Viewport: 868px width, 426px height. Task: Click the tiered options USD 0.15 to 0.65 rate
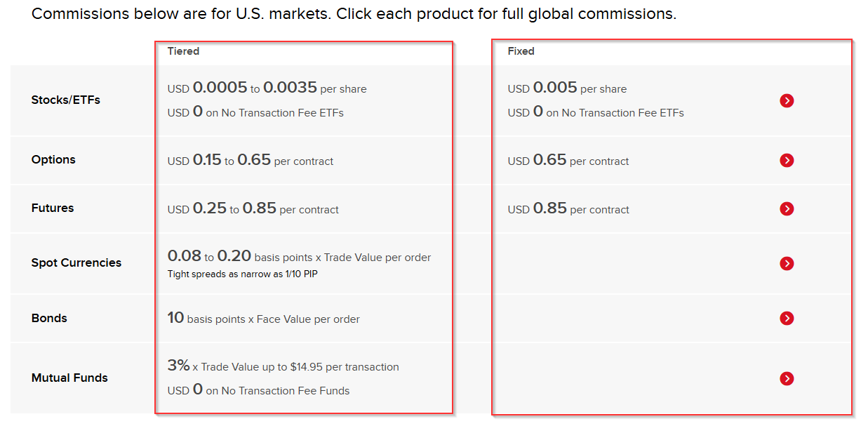click(x=250, y=161)
